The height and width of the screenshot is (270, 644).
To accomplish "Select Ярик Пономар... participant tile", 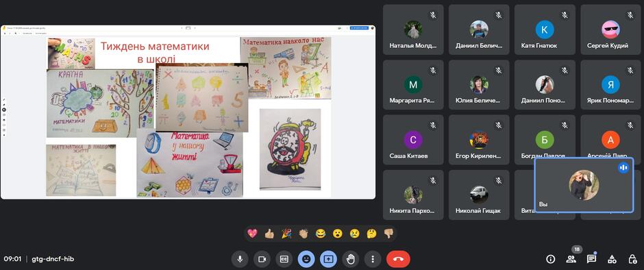I will point(610,85).
